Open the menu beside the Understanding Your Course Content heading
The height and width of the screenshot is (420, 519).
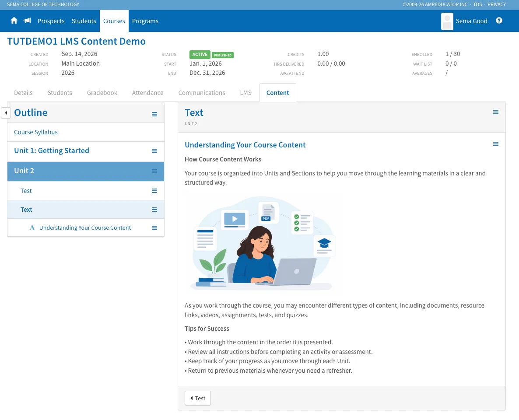(495, 144)
